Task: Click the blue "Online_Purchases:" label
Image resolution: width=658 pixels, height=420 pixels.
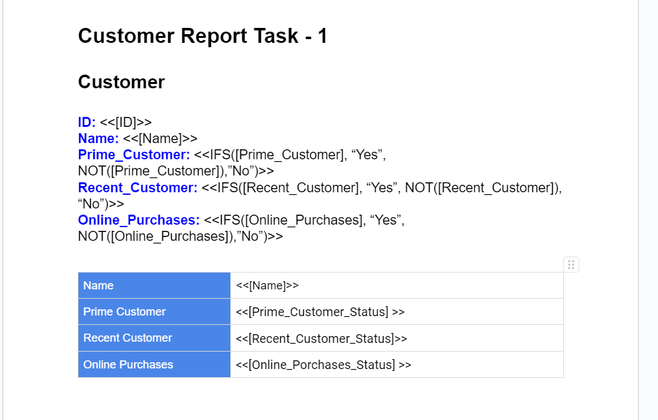Action: coord(139,220)
